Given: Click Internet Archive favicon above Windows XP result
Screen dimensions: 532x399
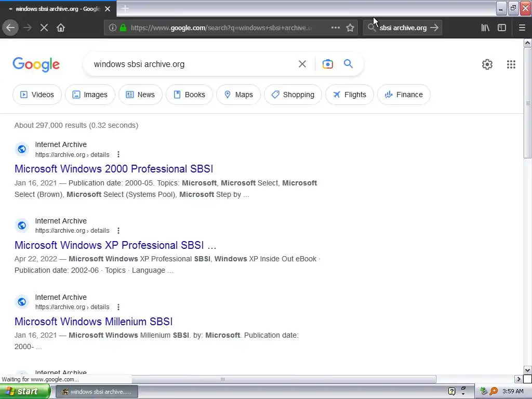Looking at the screenshot, I should point(22,225).
